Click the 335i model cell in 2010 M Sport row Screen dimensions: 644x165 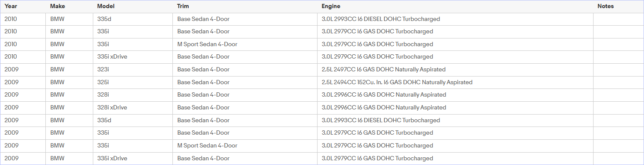click(x=133, y=44)
